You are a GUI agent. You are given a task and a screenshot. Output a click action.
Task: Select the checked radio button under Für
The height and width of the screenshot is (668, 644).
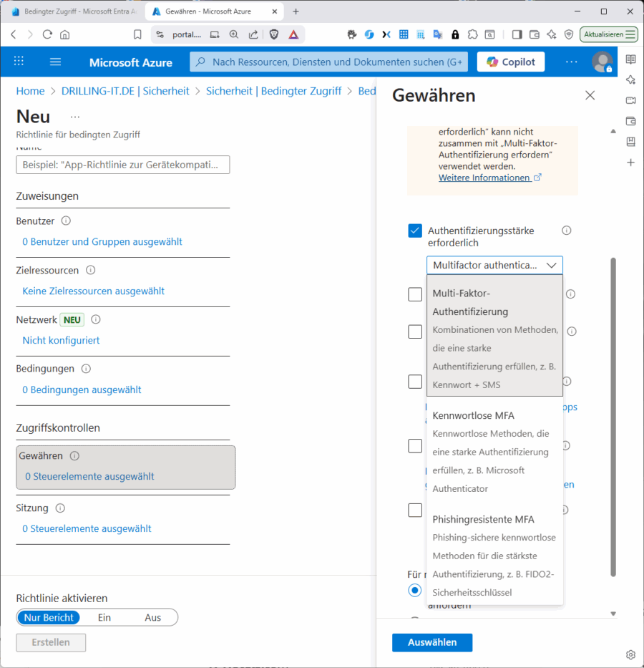coord(414,591)
